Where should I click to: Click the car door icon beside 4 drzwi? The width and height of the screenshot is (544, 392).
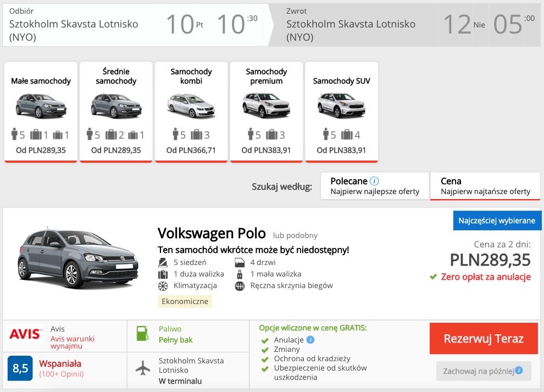point(240,262)
